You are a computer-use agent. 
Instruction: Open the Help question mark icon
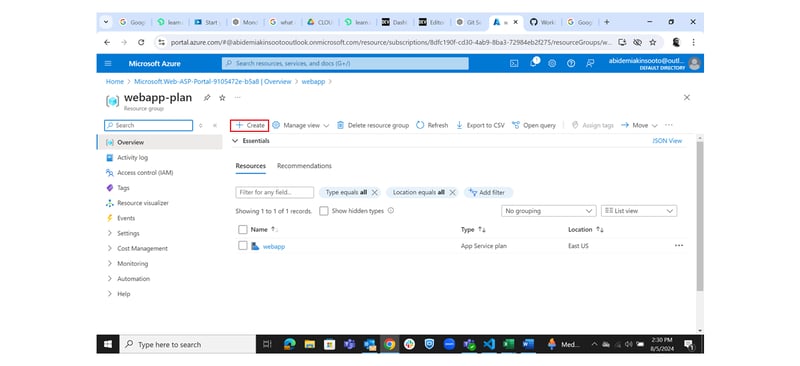pos(571,63)
